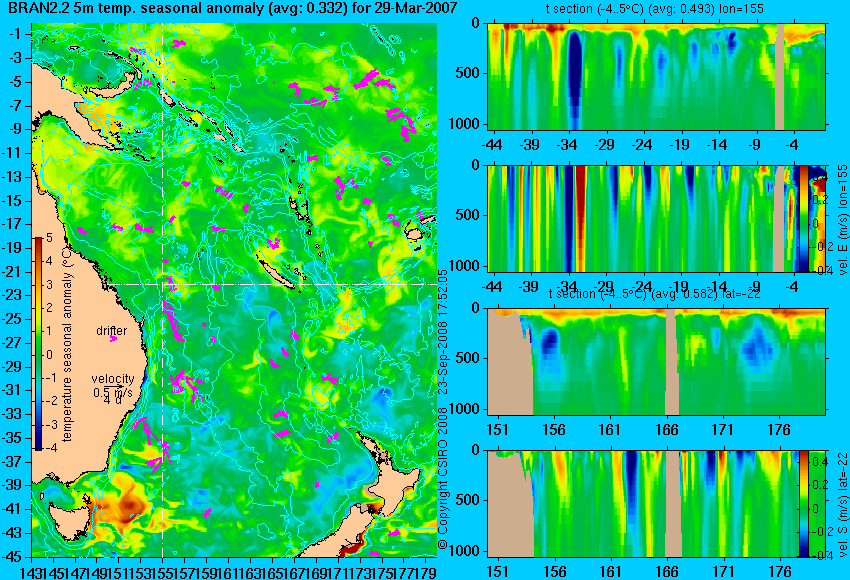Image resolution: width=850 pixels, height=580 pixels.
Task: Click the 'vel. S (m/s) lat=-22' vertical label
Action: pos(842,505)
